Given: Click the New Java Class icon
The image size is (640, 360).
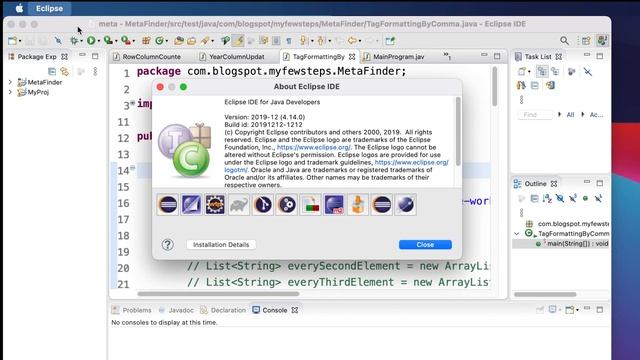Looking at the screenshot, I should point(159,40).
